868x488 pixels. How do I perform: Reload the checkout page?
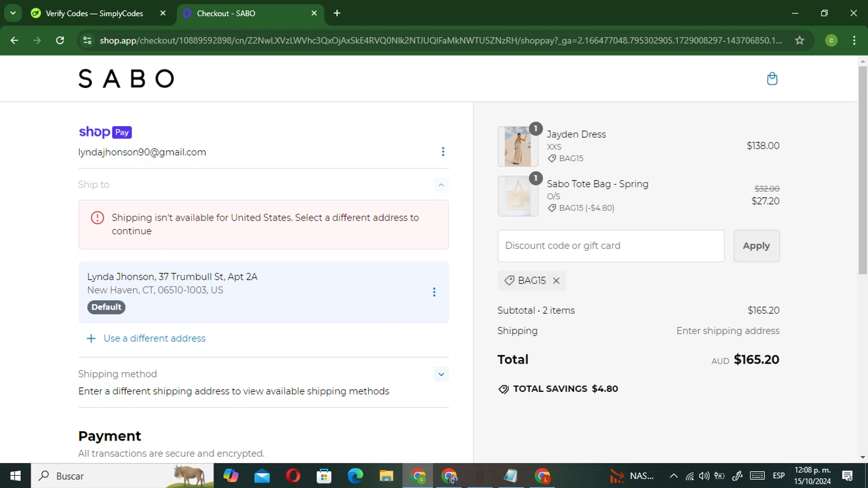(60, 41)
